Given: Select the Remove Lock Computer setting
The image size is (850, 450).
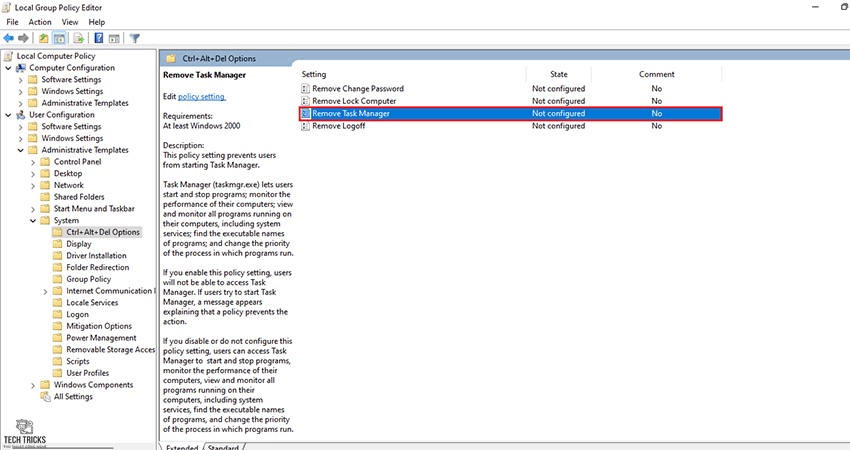Looking at the screenshot, I should click(x=354, y=101).
